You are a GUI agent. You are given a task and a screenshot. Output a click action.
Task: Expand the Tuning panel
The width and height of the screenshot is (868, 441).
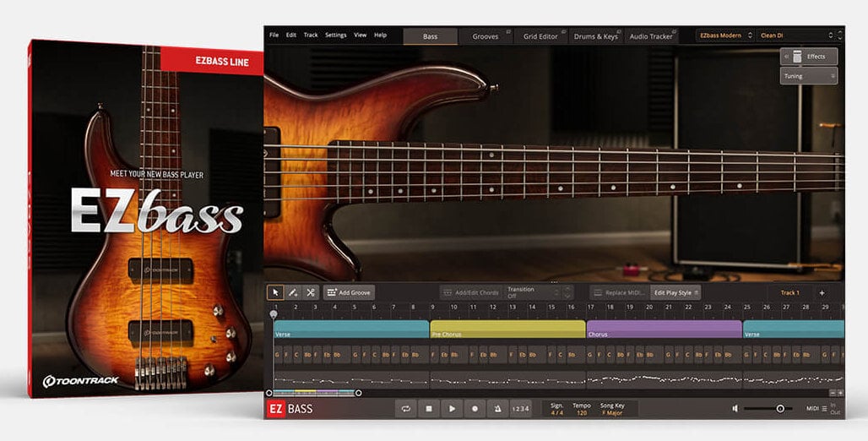pos(809,76)
